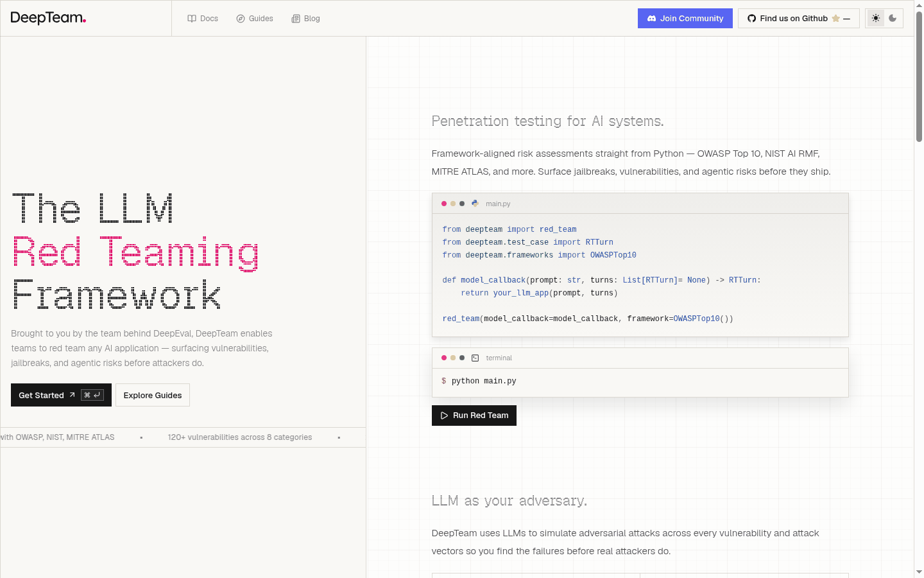Click 'LLM as your adversary.' heading

point(509,500)
